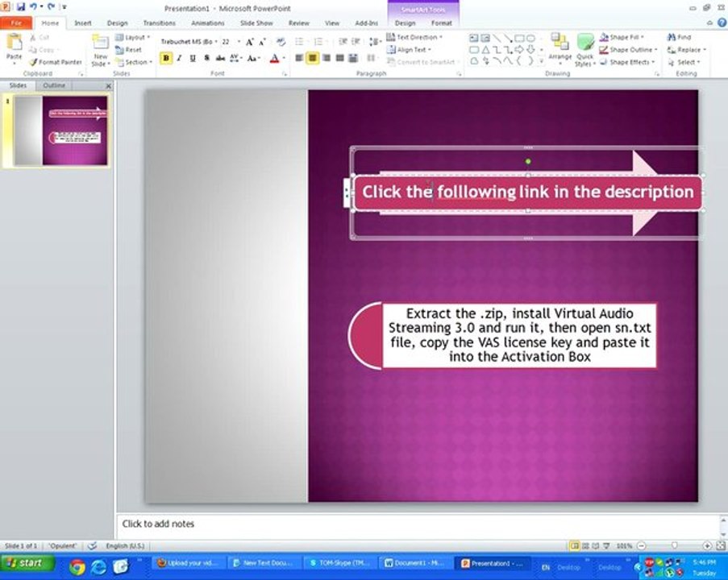
Task: Toggle Align Text Right
Action: point(327,58)
